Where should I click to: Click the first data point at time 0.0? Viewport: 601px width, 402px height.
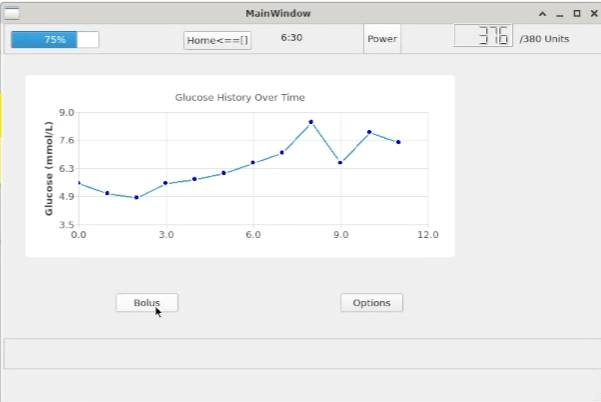(78, 183)
